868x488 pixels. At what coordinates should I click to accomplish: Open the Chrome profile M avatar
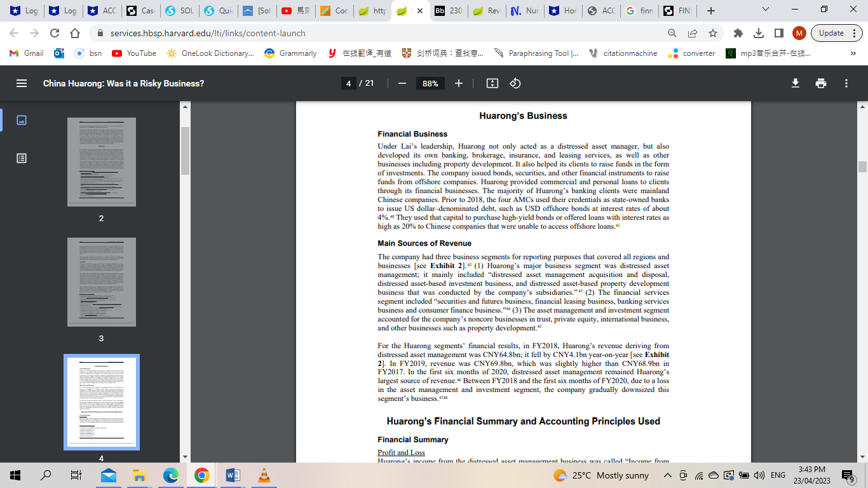tap(799, 33)
